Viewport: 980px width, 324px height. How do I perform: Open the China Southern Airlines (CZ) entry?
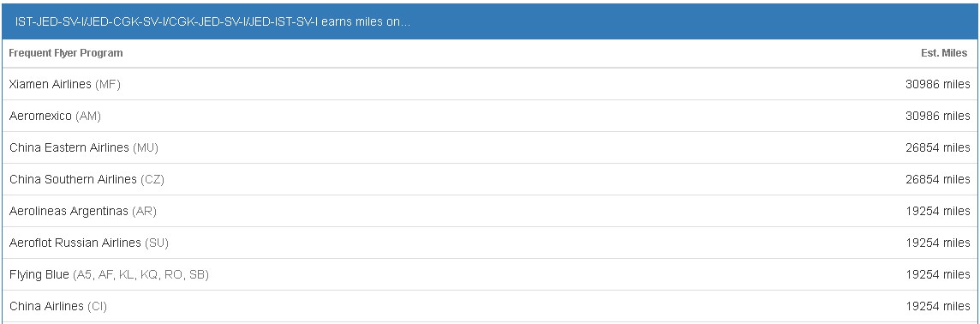pos(489,179)
